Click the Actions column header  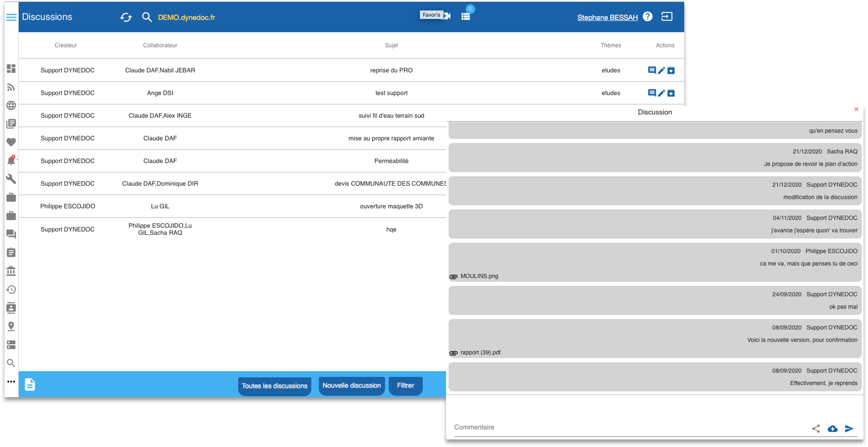click(665, 45)
